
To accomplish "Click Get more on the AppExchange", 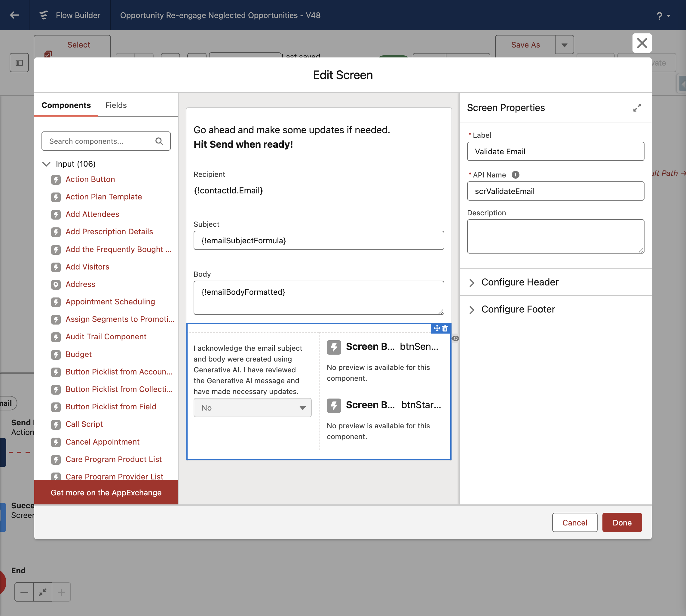I will [106, 492].
